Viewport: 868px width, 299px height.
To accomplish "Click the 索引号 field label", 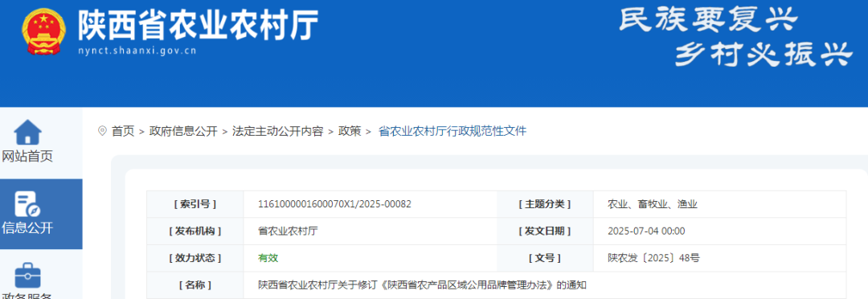I will click(194, 204).
